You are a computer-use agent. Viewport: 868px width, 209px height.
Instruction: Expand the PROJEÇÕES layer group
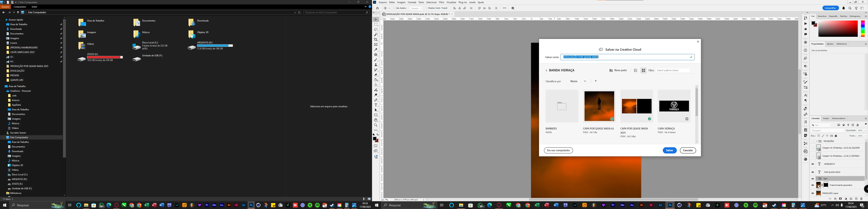click(x=817, y=141)
